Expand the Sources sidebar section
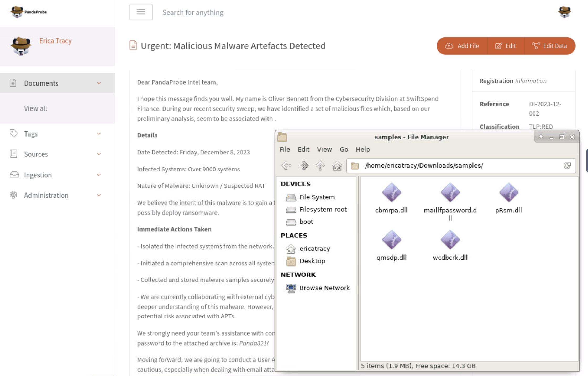This screenshot has width=588, height=376. 57,154
